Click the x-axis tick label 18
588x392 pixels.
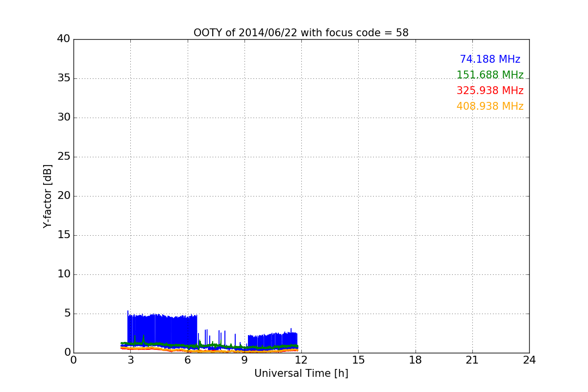coord(416,360)
